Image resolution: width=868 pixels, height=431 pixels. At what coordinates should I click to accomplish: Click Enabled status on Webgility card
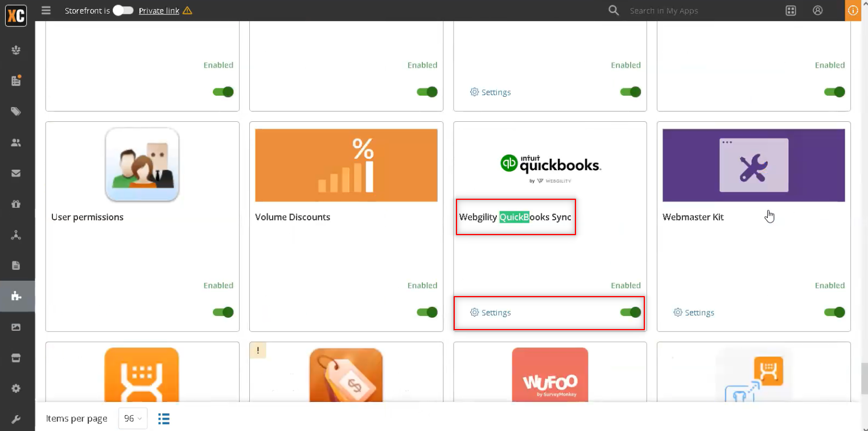(626, 285)
